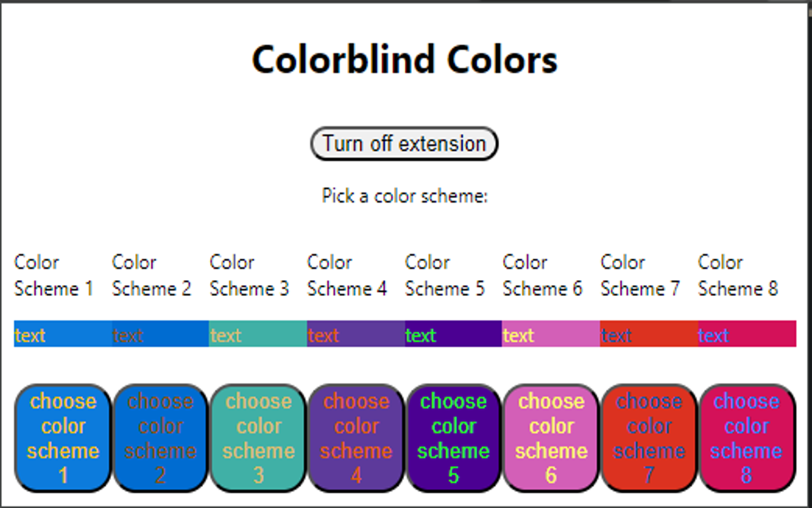This screenshot has height=508, width=812.
Task: Click the Turn off extension button
Action: [x=403, y=143]
